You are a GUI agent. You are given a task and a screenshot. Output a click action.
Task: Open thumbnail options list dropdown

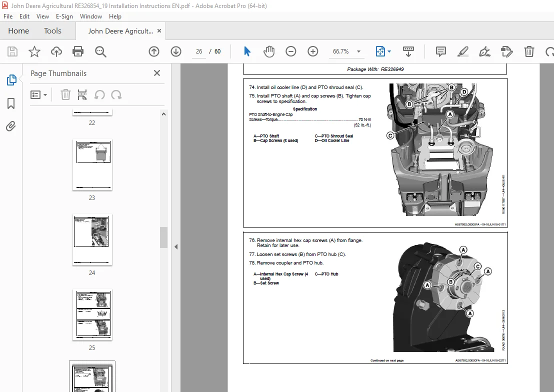click(x=38, y=94)
